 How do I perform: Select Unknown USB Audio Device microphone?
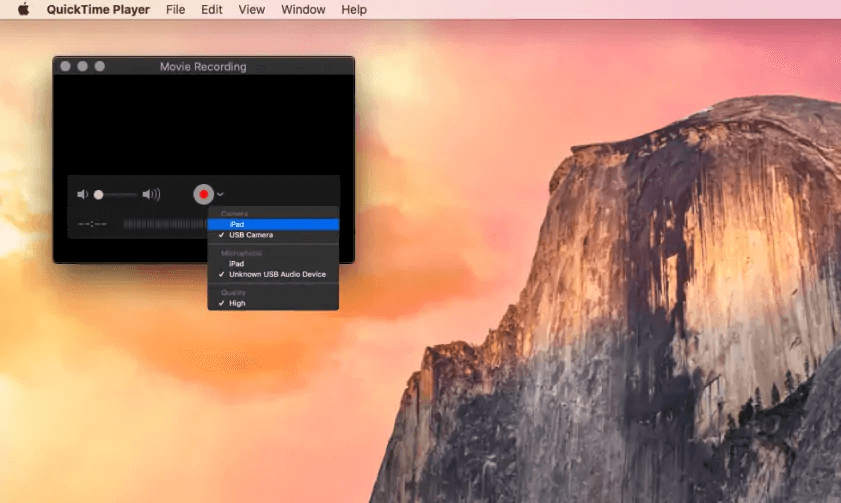[277, 274]
